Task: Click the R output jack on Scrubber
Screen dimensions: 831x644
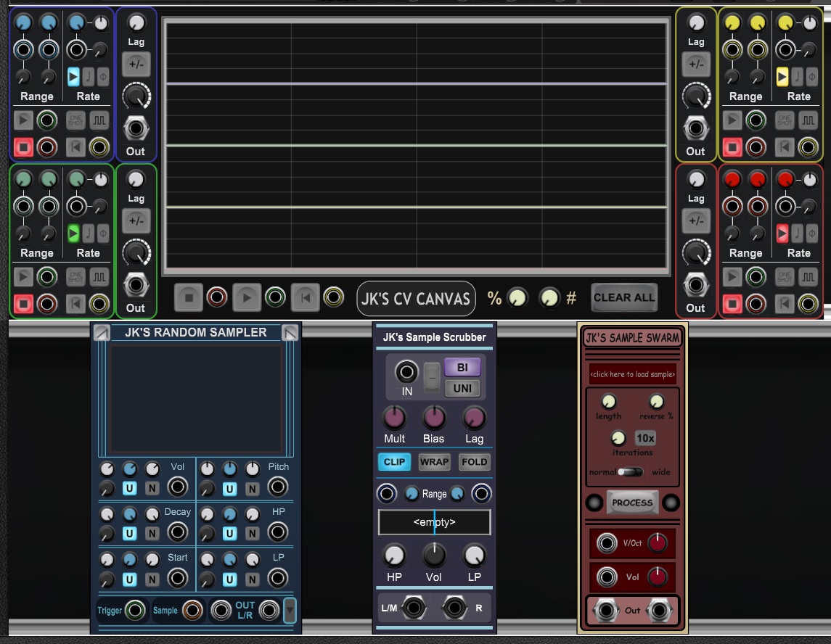Action: 454,608
